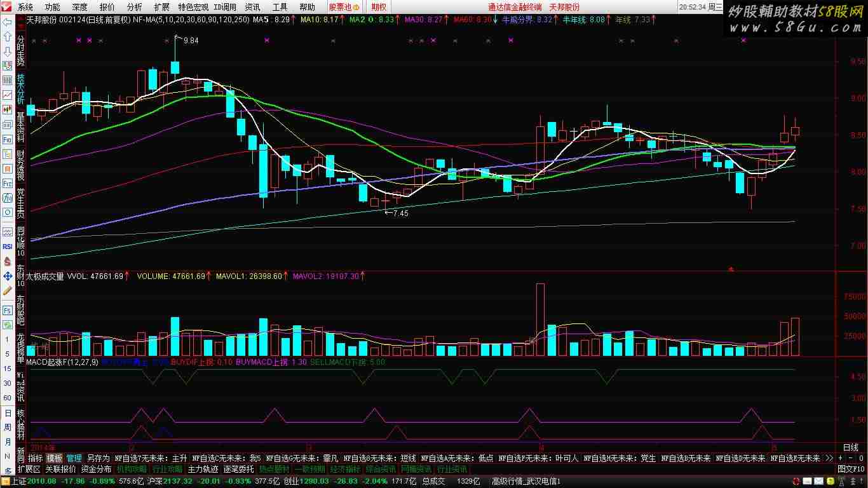This screenshot has width=868, height=488.
Task: Click the 期权 button in the top bar
Action: click(379, 7)
